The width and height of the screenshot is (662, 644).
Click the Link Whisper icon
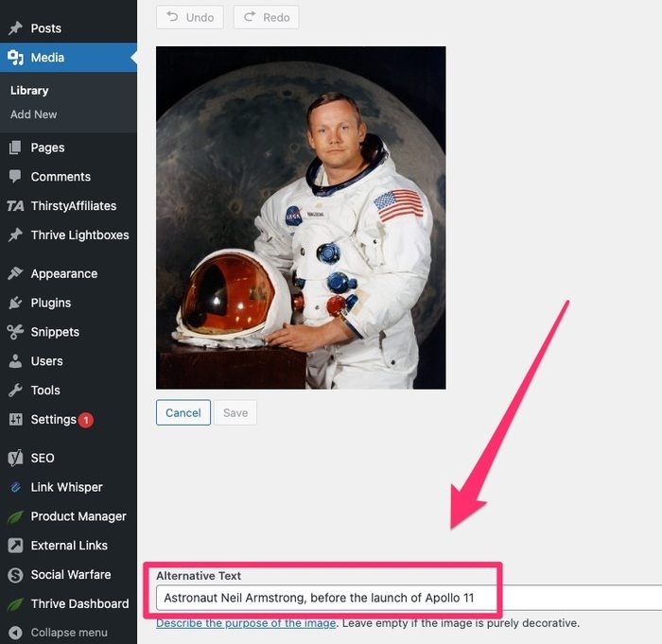[x=16, y=487]
